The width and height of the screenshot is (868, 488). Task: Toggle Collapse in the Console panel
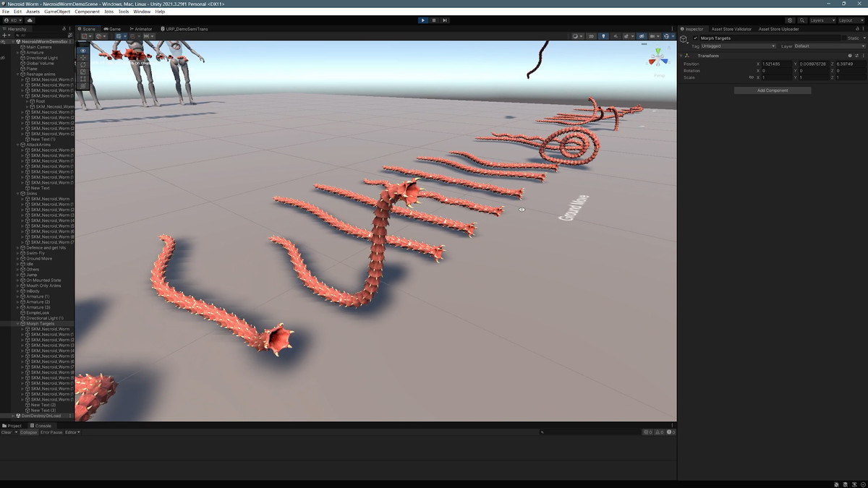click(28, 432)
